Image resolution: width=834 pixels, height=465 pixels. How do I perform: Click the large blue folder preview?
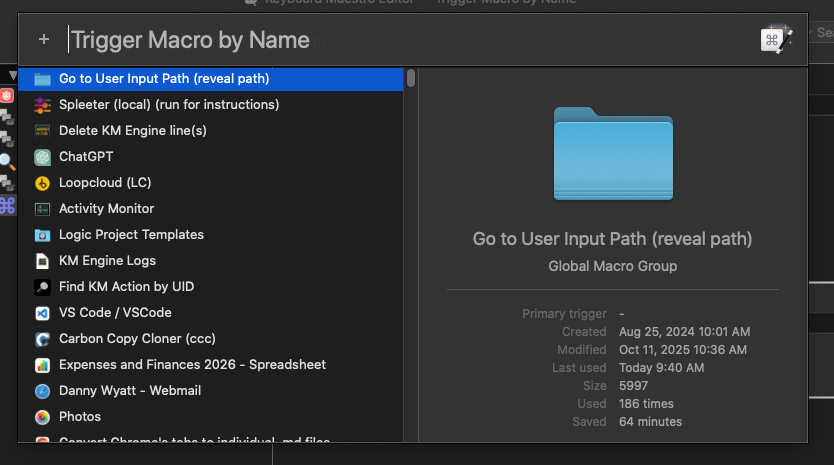[613, 154]
